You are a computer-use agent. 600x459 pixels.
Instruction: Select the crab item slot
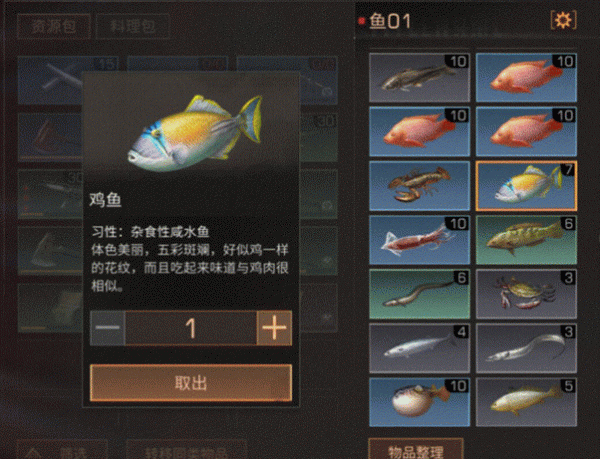pos(526,294)
